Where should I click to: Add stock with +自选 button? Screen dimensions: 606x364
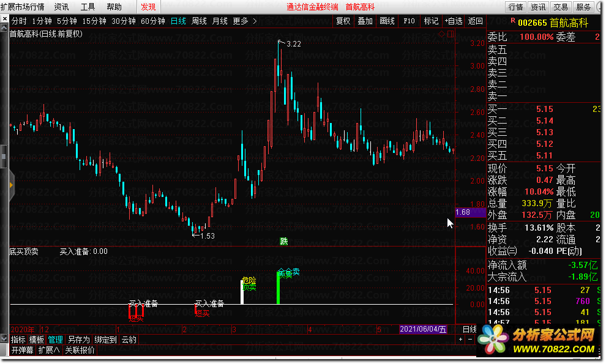[454, 21]
